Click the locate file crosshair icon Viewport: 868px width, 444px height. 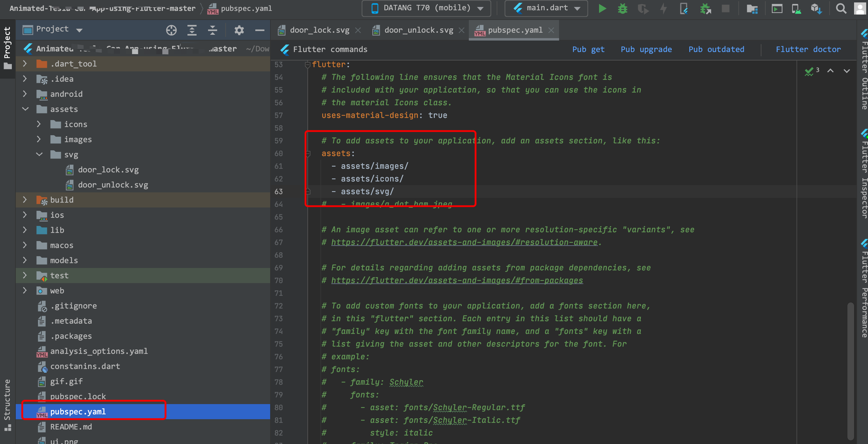[171, 30]
